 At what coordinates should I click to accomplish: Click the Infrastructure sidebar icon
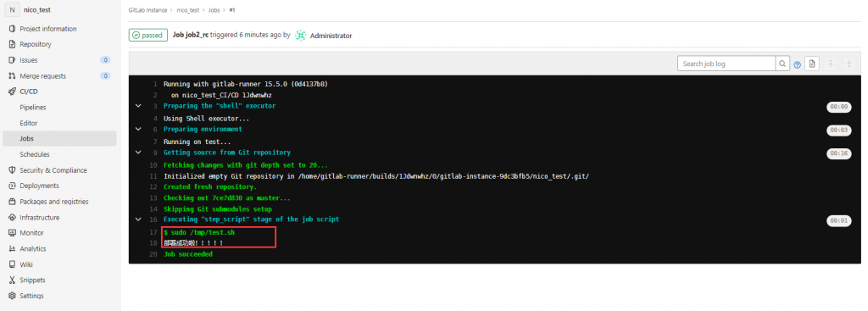pyautogui.click(x=12, y=218)
